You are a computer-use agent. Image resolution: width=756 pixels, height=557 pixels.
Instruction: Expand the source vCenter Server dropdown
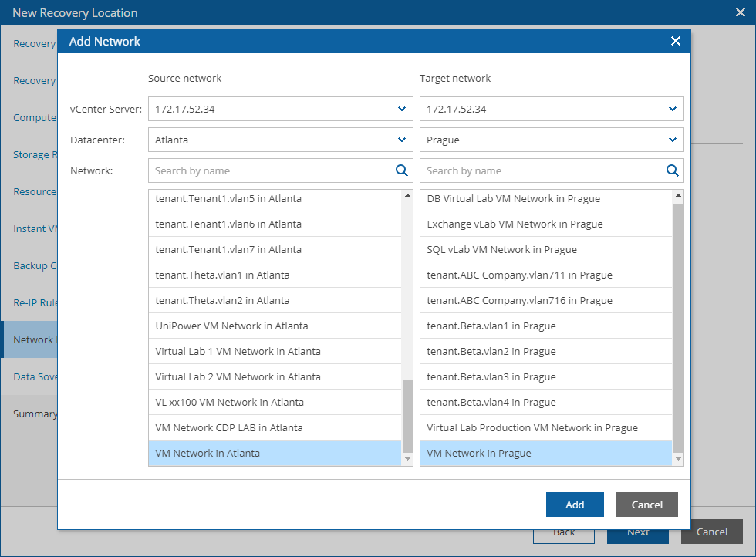(401, 109)
